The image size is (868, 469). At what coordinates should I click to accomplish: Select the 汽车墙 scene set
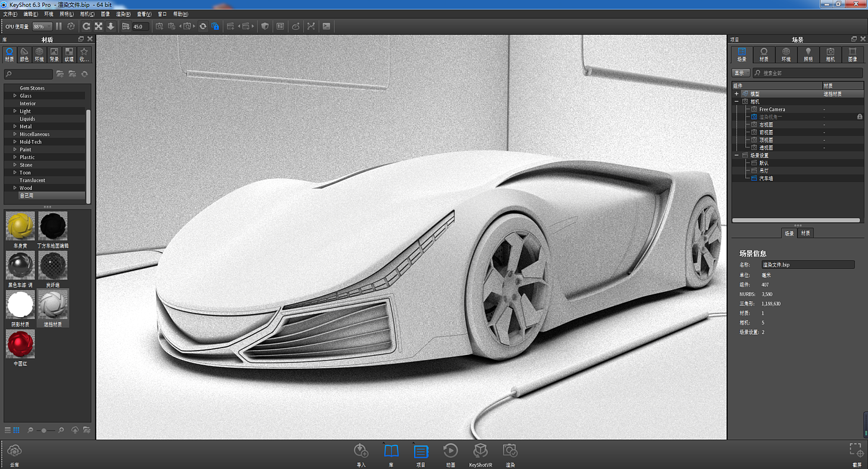point(766,178)
